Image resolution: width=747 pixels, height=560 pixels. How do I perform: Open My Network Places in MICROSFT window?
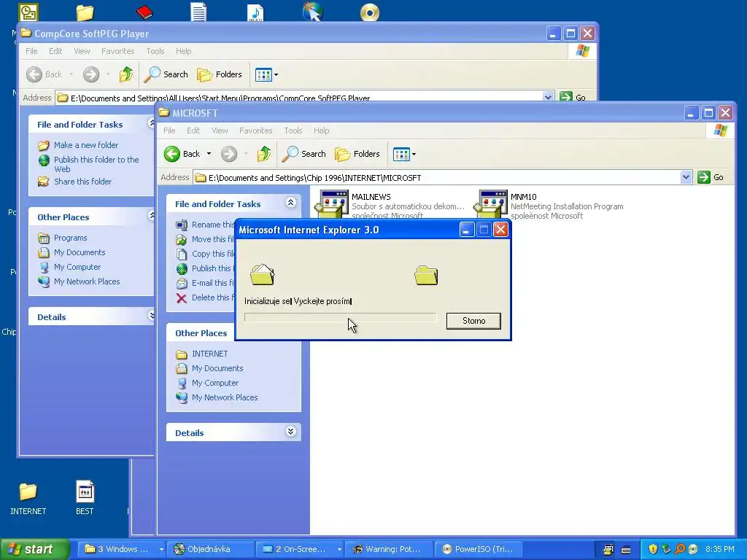225,397
